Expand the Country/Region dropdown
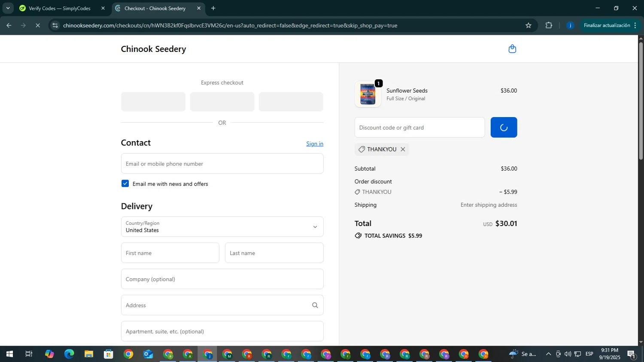This screenshot has width=644, height=362. pyautogui.click(x=222, y=226)
